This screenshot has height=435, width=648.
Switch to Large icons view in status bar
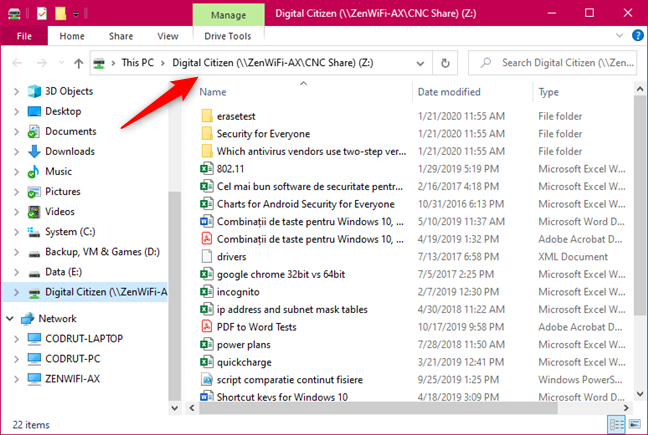(x=634, y=424)
